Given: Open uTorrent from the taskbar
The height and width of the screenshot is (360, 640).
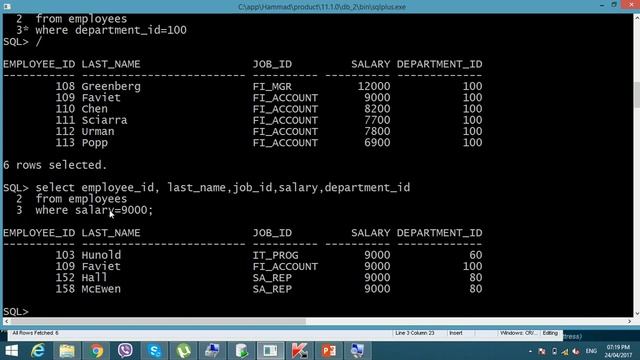Looking at the screenshot, I should pyautogui.click(x=184, y=351).
